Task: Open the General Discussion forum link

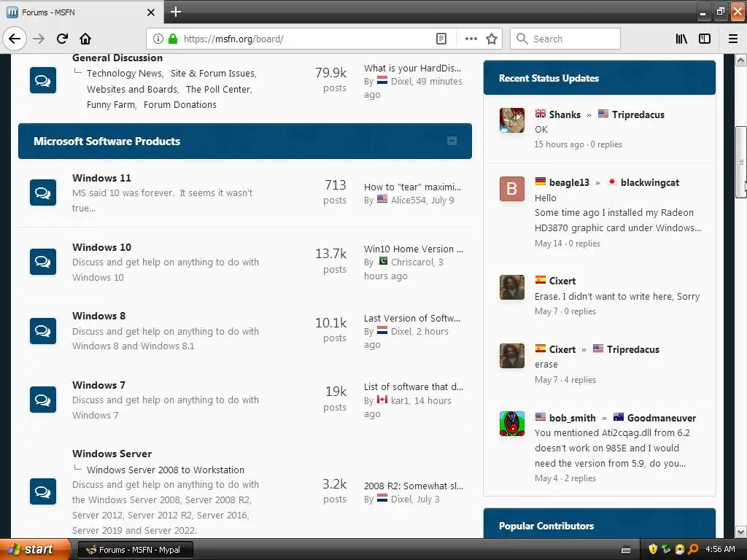Action: [x=117, y=58]
